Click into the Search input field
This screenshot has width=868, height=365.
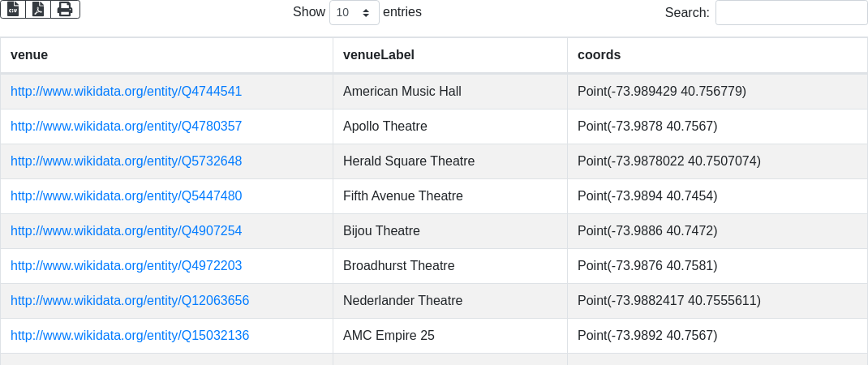pyautogui.click(x=791, y=13)
